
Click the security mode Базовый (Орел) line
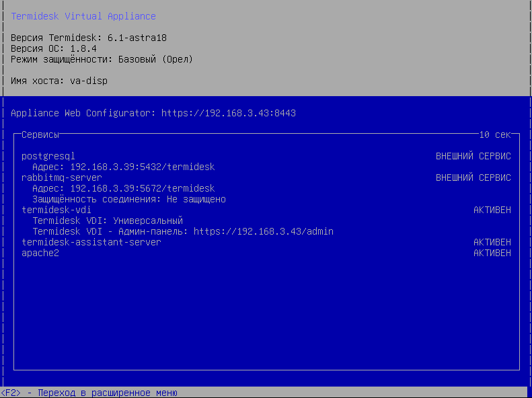point(102,59)
